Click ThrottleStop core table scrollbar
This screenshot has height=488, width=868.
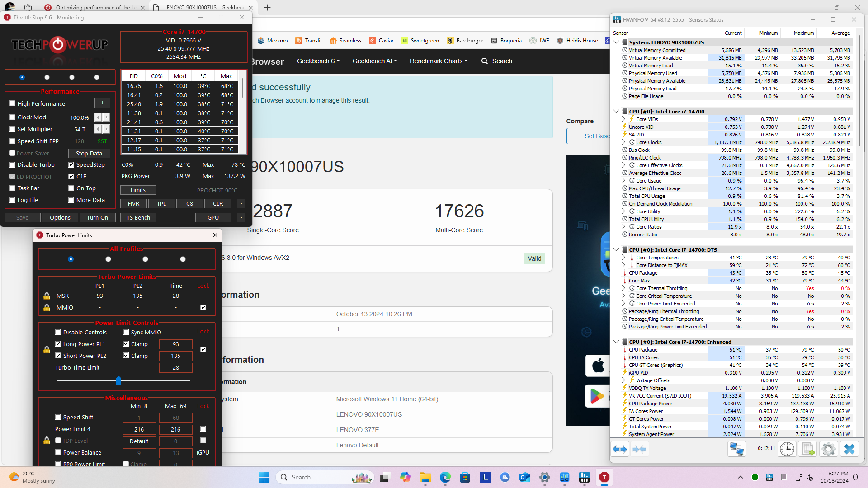[x=243, y=88]
